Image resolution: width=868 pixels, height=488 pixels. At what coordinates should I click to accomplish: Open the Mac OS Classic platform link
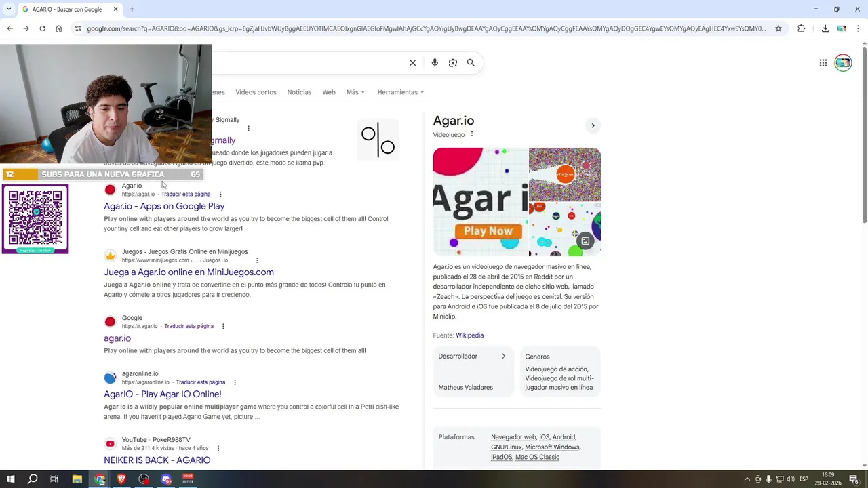537,457
